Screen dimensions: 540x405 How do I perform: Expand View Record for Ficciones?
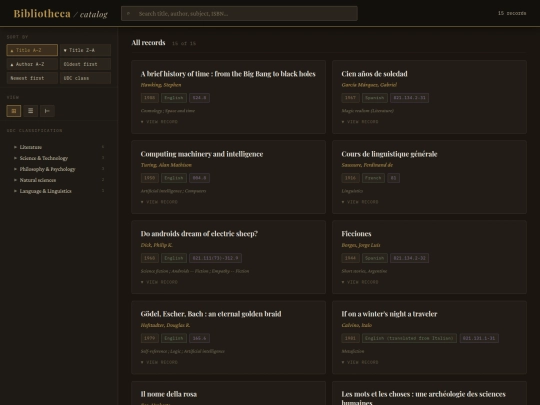(360, 282)
